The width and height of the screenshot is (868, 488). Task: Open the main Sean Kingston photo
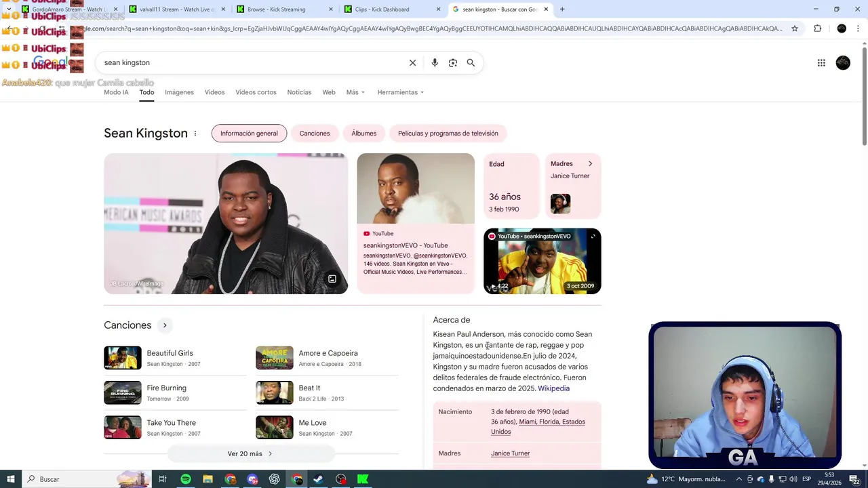[226, 224]
